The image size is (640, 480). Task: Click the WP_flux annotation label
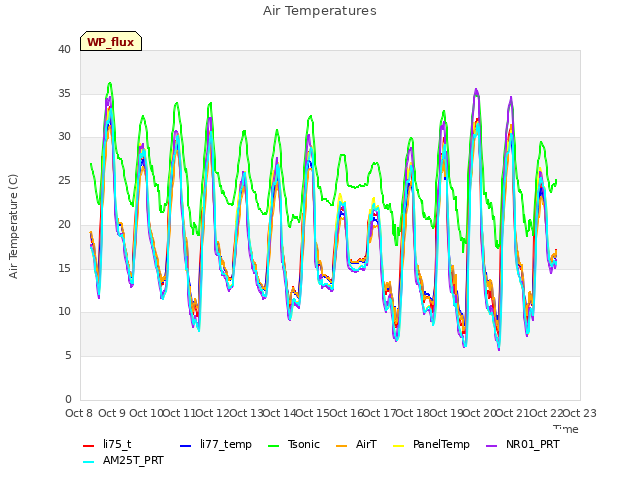pos(111,42)
